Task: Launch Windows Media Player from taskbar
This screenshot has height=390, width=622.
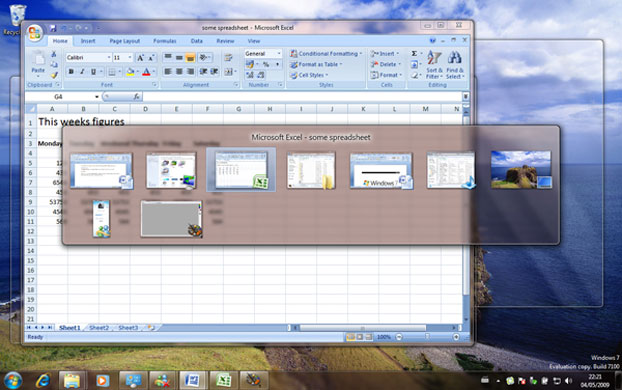Action: (x=102, y=381)
